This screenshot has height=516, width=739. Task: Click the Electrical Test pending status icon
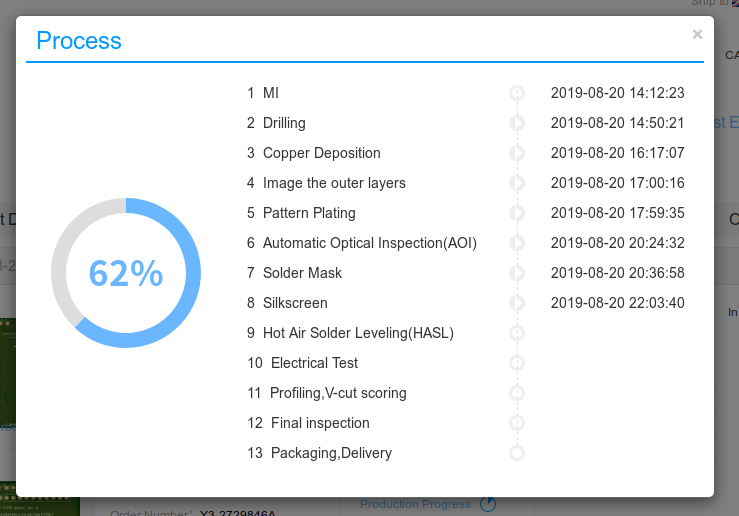tap(517, 363)
